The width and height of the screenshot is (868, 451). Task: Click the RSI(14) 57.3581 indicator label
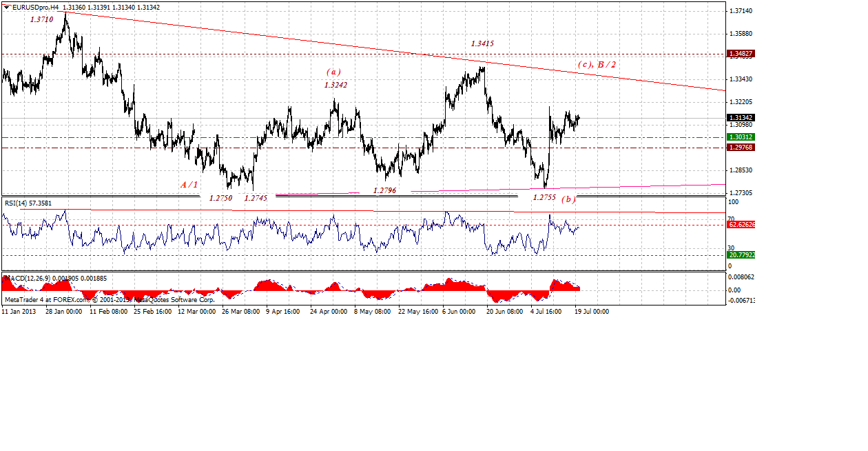[x=28, y=203]
